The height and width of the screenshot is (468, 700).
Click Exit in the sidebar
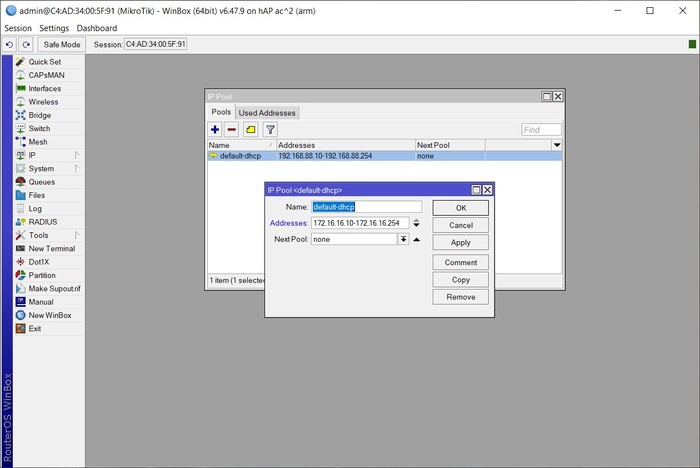click(x=49, y=329)
